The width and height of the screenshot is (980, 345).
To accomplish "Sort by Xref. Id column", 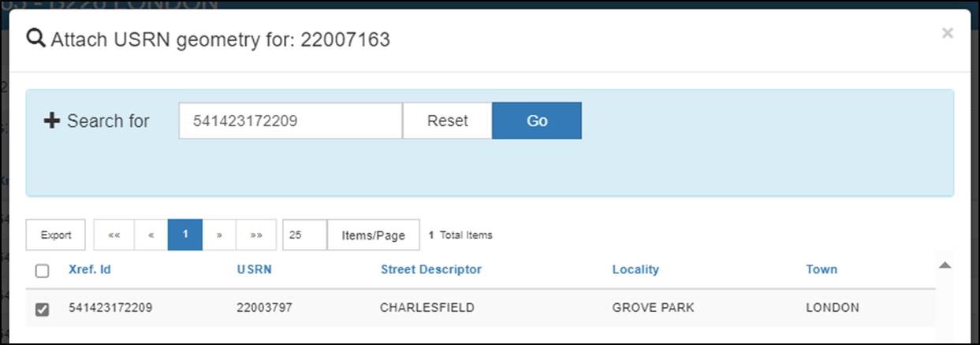I will (x=90, y=269).
